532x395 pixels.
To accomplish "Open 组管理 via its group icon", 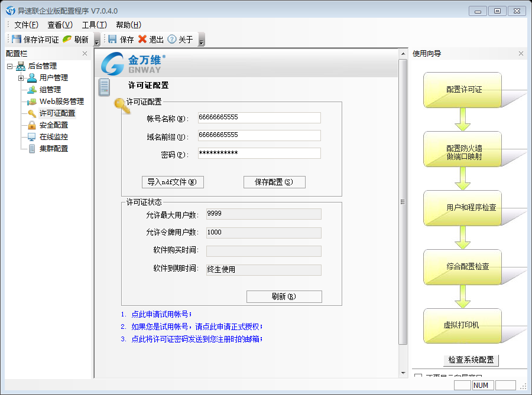I will (x=31, y=90).
